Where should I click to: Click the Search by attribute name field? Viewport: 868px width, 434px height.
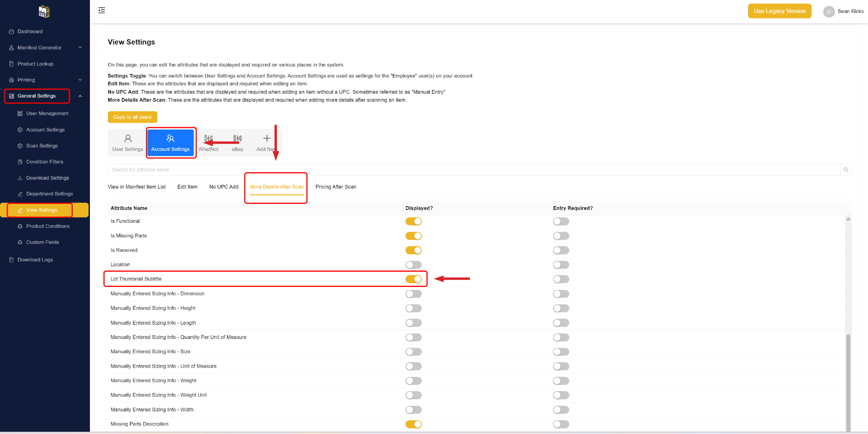point(472,170)
